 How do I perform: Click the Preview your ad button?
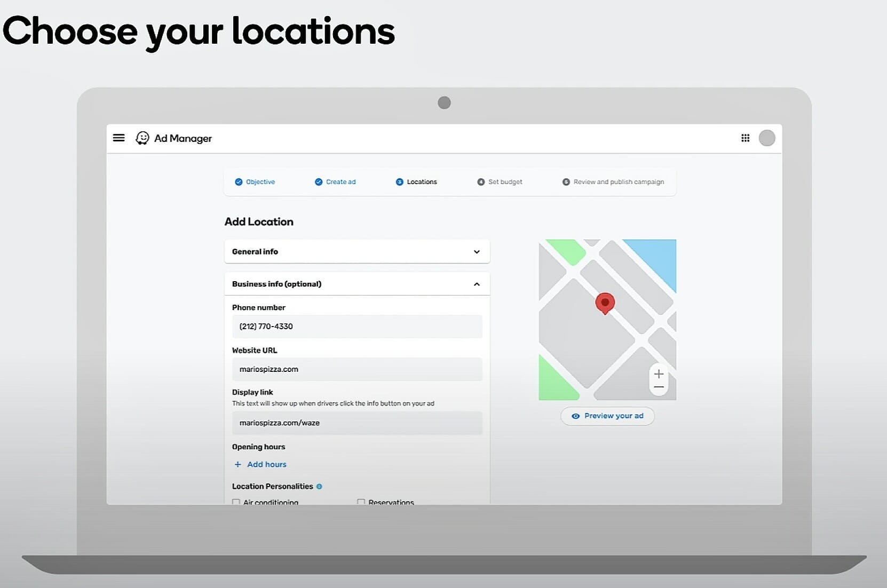click(x=607, y=416)
